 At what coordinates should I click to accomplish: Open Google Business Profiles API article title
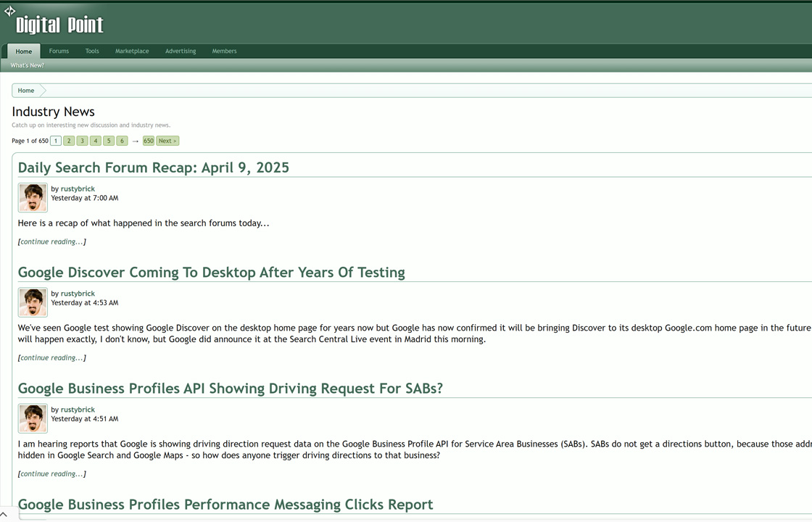(231, 389)
